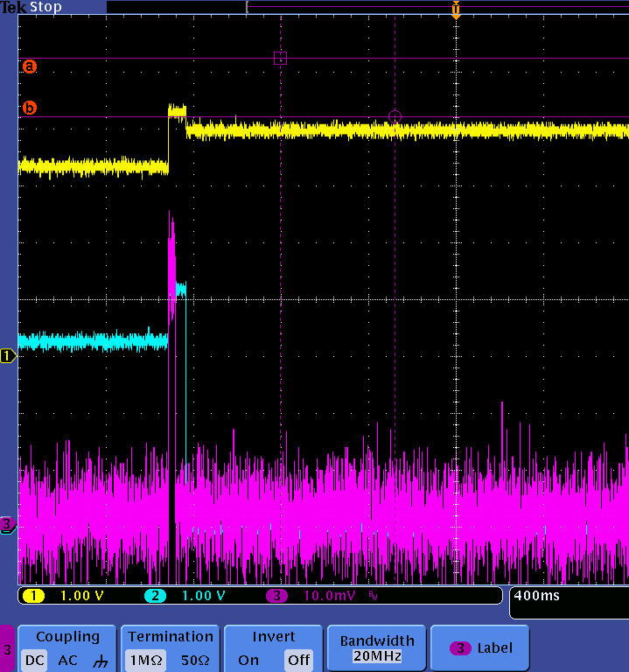629x672 pixels.
Task: Open the Bandwidth 20MHz setting
Action: point(377,648)
